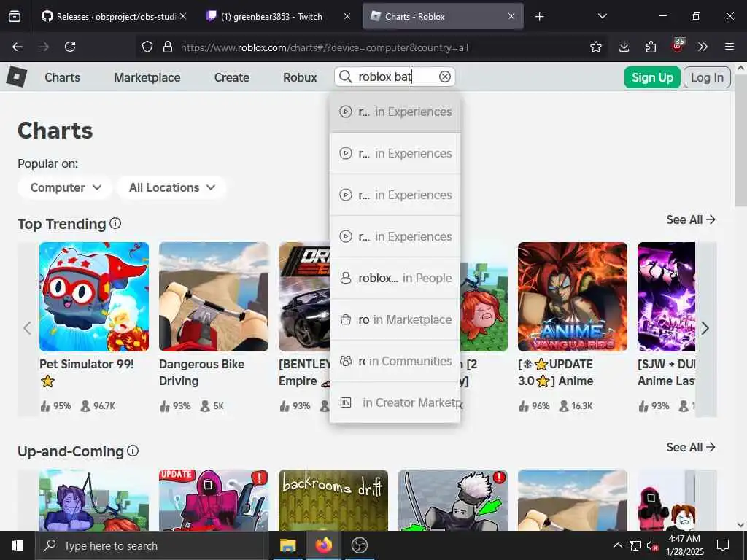Open File Explorer from the taskbar
The height and width of the screenshot is (560, 747).
tap(287, 545)
